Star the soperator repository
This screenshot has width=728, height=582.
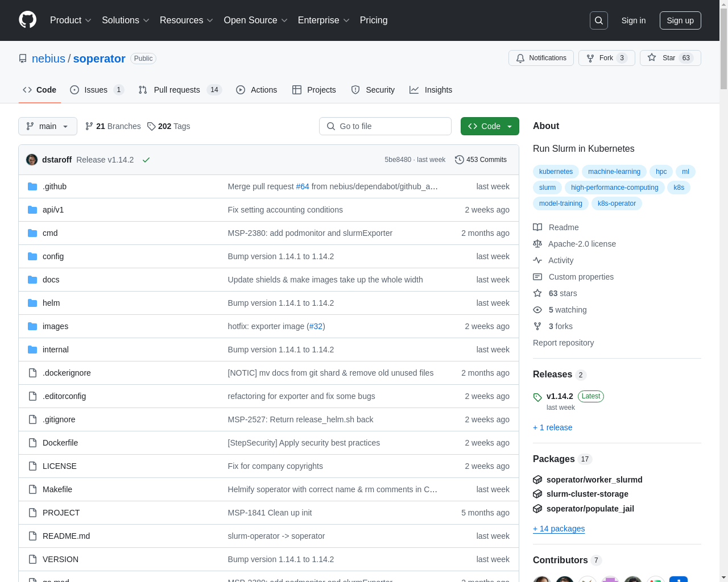670,58
